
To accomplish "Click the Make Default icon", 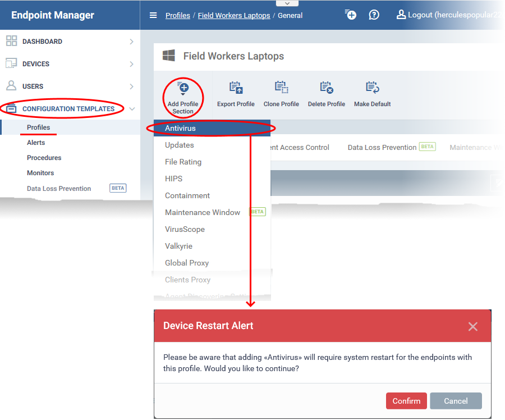I will pyautogui.click(x=373, y=88).
